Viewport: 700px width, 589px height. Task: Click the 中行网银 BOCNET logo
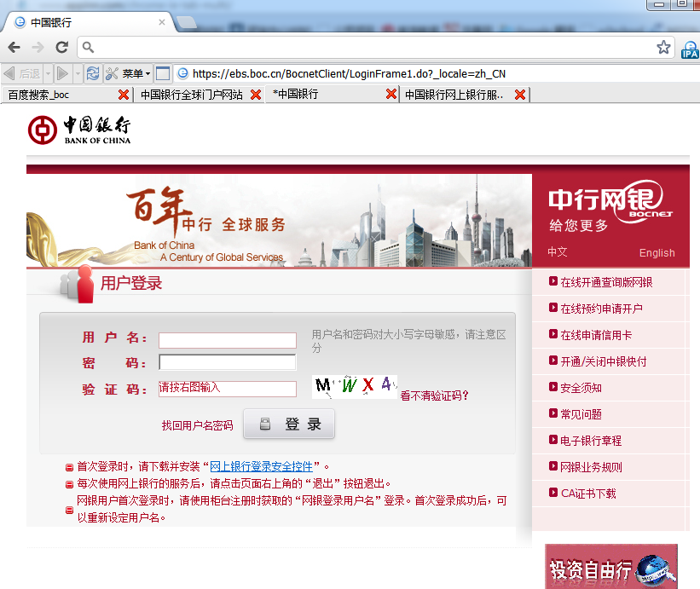coord(610,202)
